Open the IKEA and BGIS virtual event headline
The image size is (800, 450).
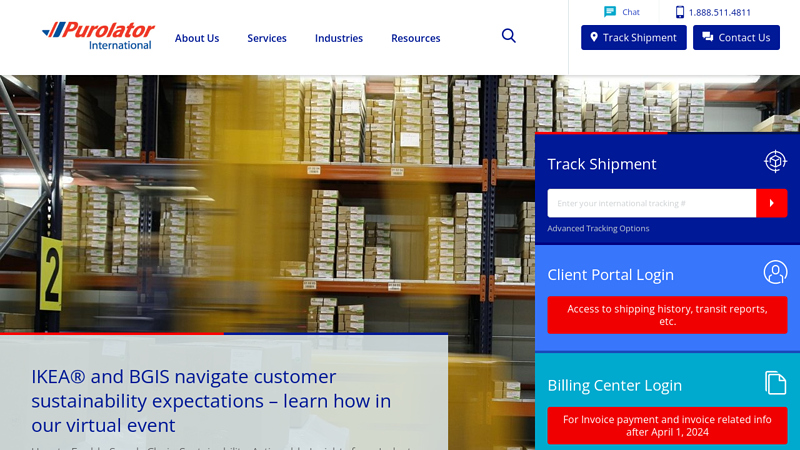click(211, 401)
